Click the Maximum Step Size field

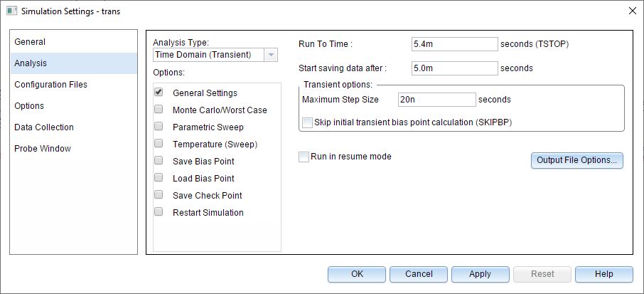(437, 100)
